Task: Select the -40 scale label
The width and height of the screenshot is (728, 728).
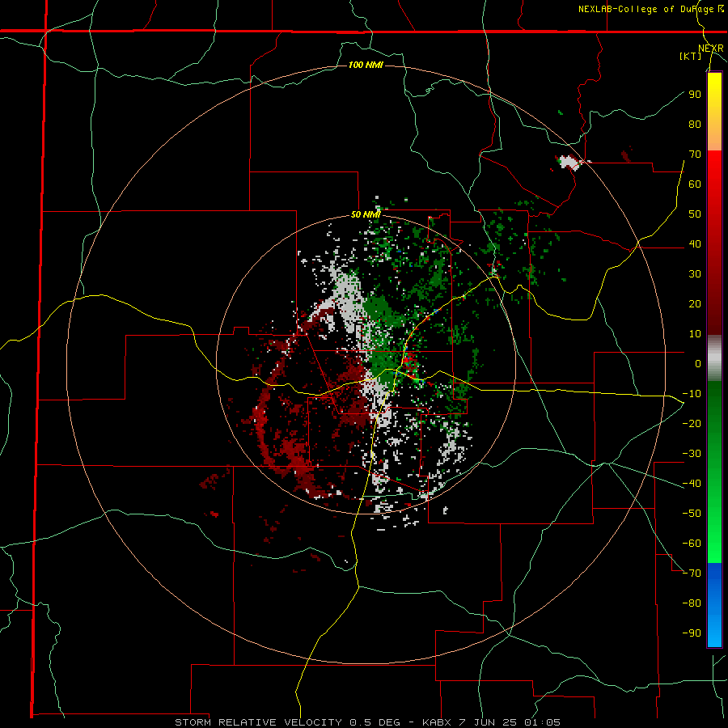Action: point(692,484)
